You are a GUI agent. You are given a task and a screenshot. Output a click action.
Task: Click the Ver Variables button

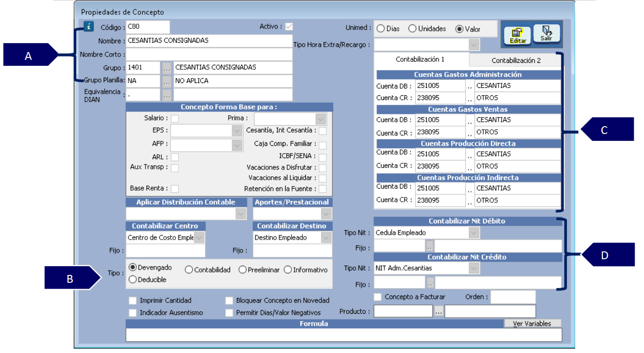[x=533, y=324]
